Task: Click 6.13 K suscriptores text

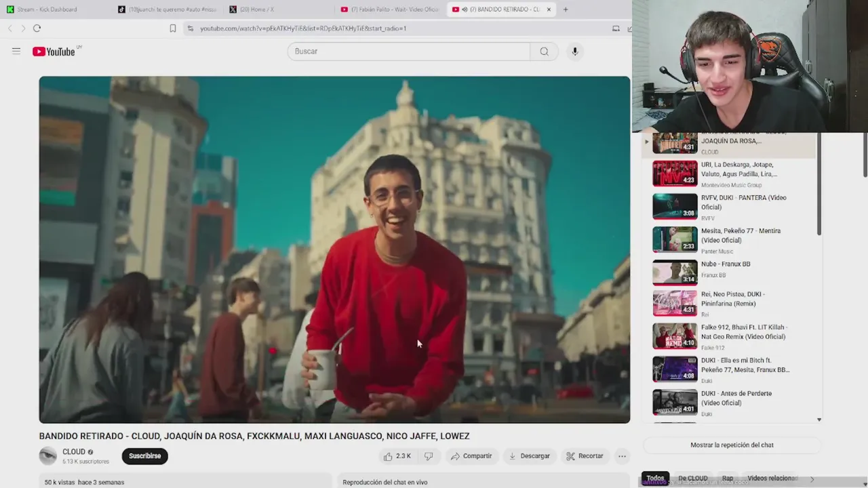Action: [x=85, y=462]
